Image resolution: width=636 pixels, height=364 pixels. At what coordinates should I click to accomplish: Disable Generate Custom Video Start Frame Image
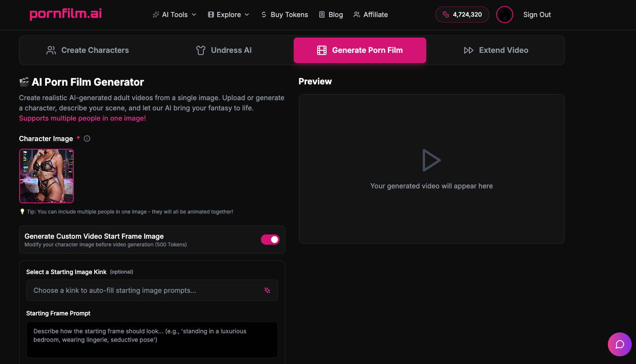click(270, 240)
